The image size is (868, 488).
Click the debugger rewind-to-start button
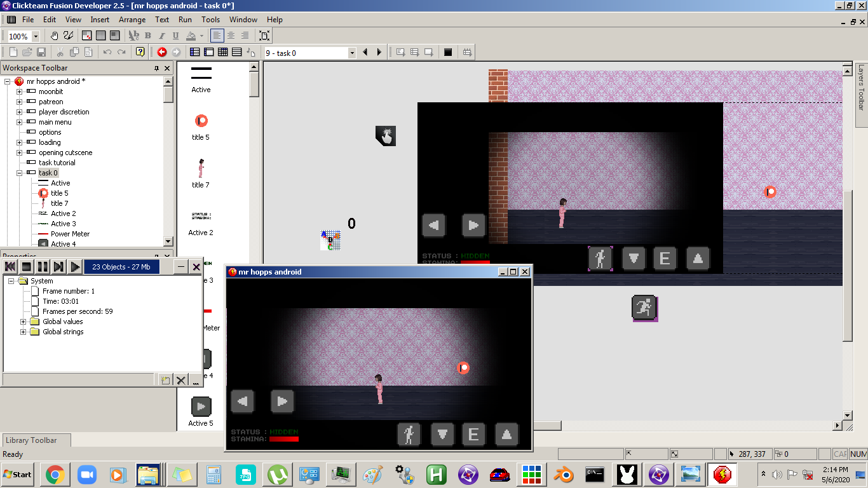(x=10, y=267)
